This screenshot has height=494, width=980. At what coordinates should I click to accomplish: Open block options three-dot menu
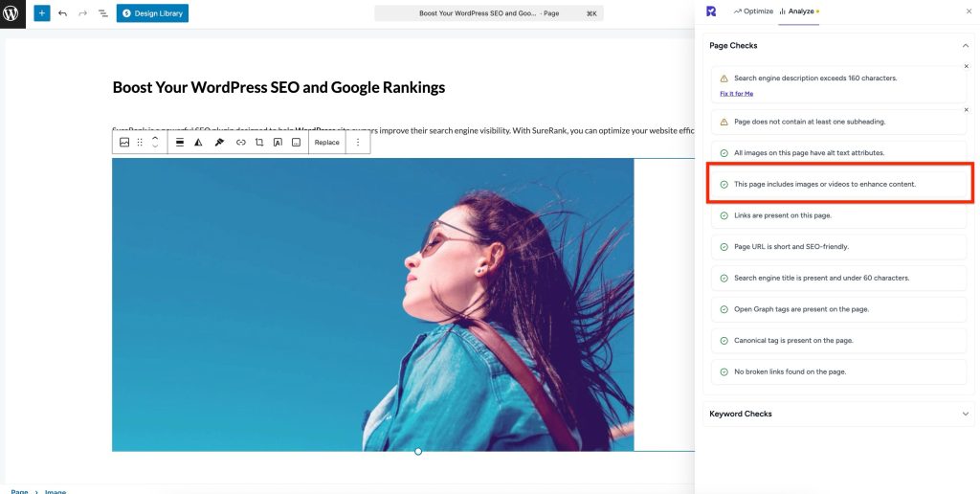pos(358,143)
